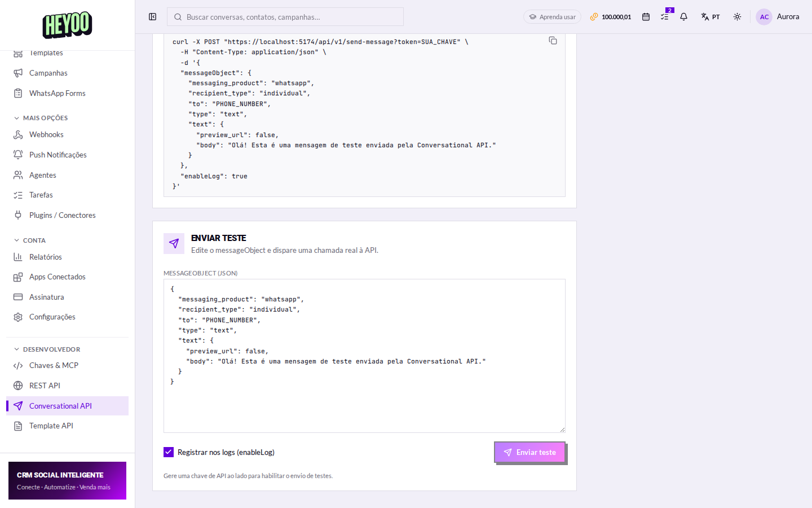Open WhatsApp Forms page
Screen dimensions: 812x508
(x=67, y=93)
